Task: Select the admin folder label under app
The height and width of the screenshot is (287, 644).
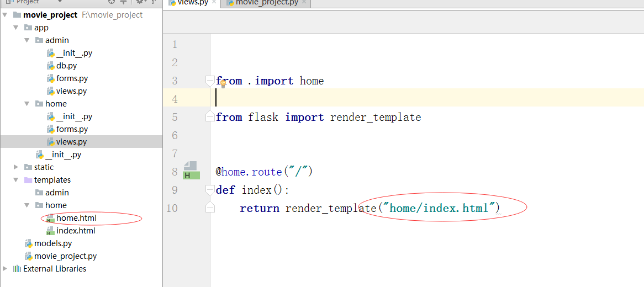Action: tap(57, 40)
